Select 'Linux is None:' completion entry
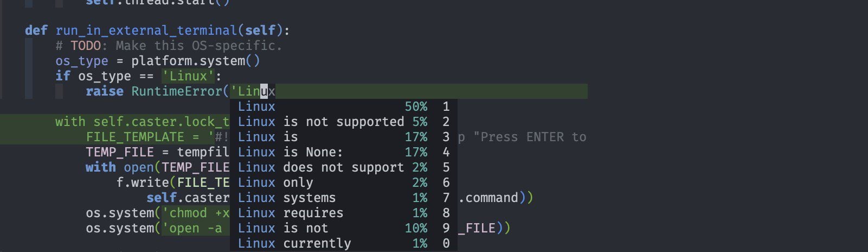Image resolution: width=868 pixels, height=252 pixels. pyautogui.click(x=344, y=152)
